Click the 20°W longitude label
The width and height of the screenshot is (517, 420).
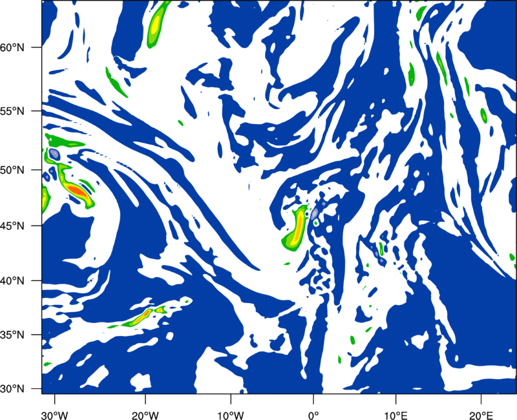[145, 415]
